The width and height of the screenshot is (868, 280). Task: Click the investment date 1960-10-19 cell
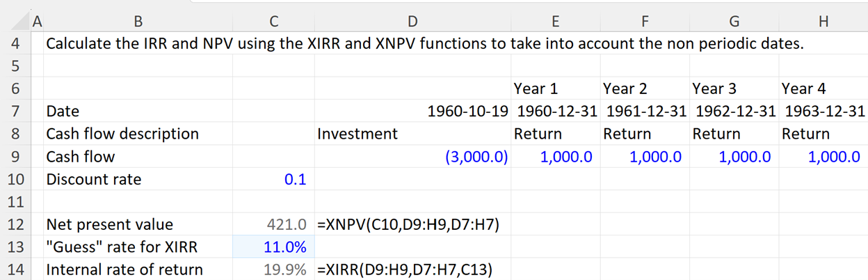[412, 111]
